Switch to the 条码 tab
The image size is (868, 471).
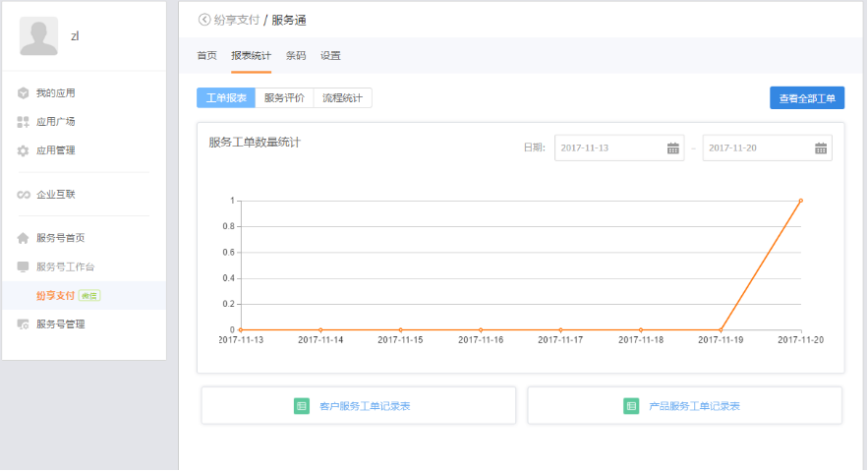[296, 56]
